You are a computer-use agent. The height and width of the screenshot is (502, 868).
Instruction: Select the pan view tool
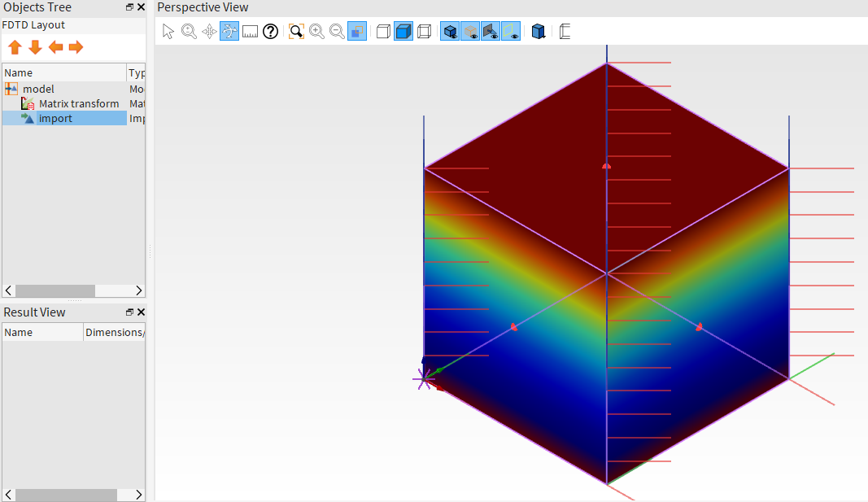pyautogui.click(x=209, y=32)
